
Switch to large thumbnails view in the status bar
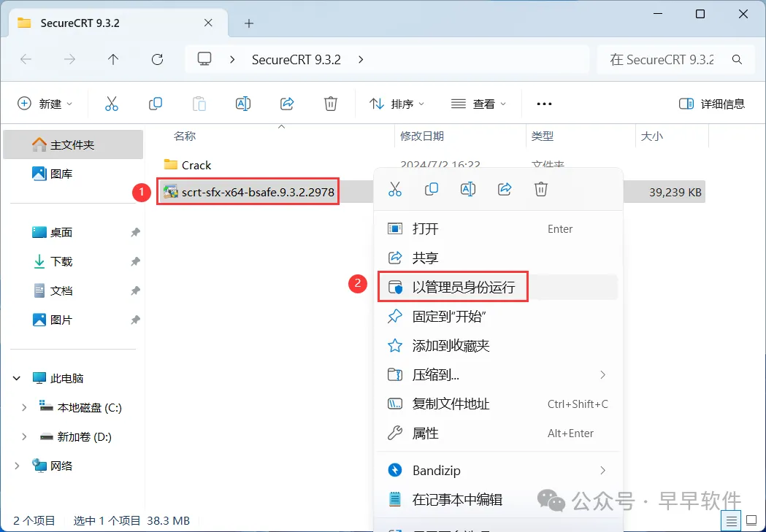[x=752, y=521]
